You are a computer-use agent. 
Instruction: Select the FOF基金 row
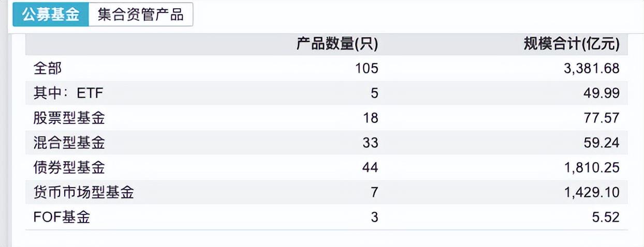point(327,217)
